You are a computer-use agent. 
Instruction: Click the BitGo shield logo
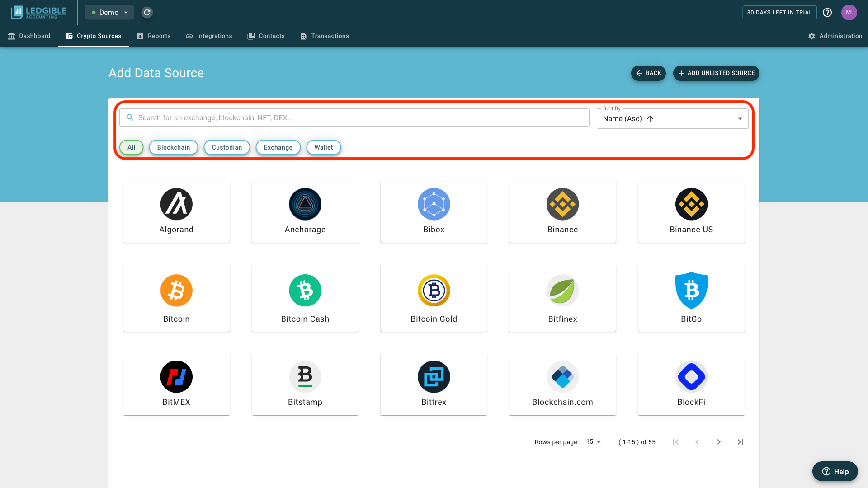coord(692,291)
